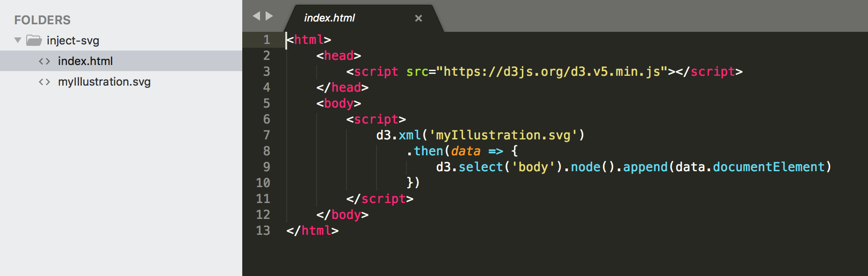Collapse the inject-svg folder disclosure triangle
This screenshot has height=276, width=868.
18,40
